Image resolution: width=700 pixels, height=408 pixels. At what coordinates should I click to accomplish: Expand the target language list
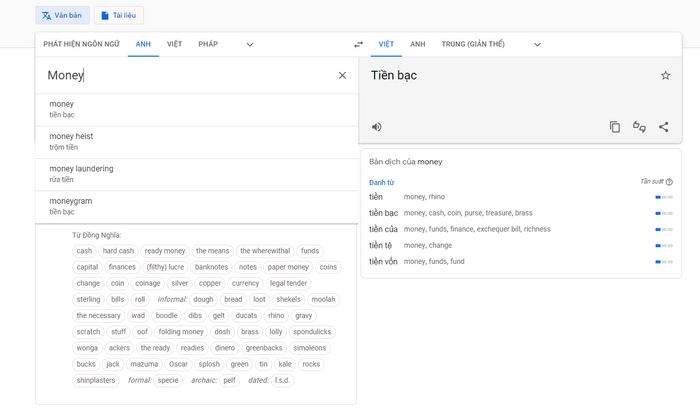tap(537, 44)
